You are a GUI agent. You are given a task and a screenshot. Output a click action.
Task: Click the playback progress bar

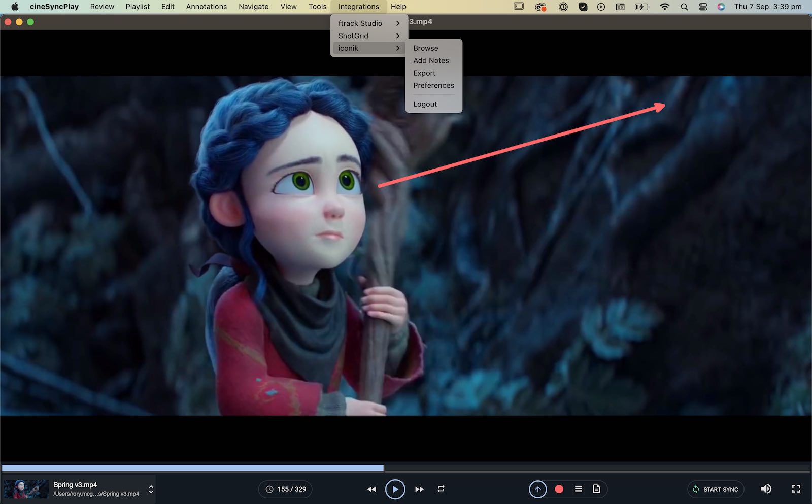[406, 468]
